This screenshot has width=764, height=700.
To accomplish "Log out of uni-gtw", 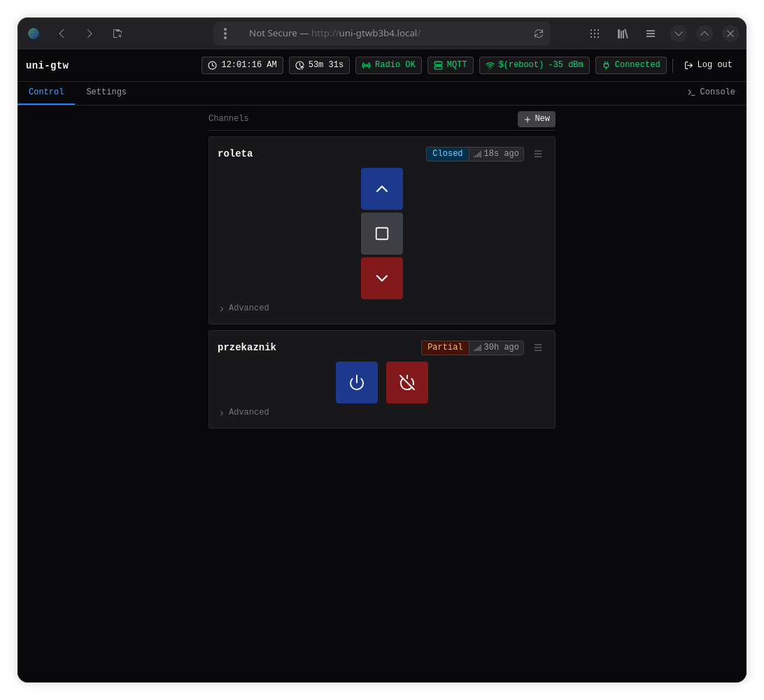I will coord(708,65).
